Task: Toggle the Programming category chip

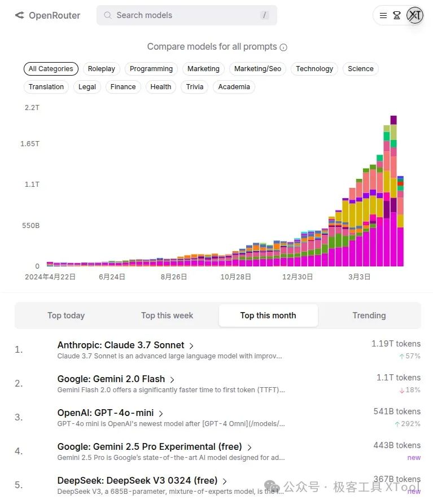Action: click(151, 69)
